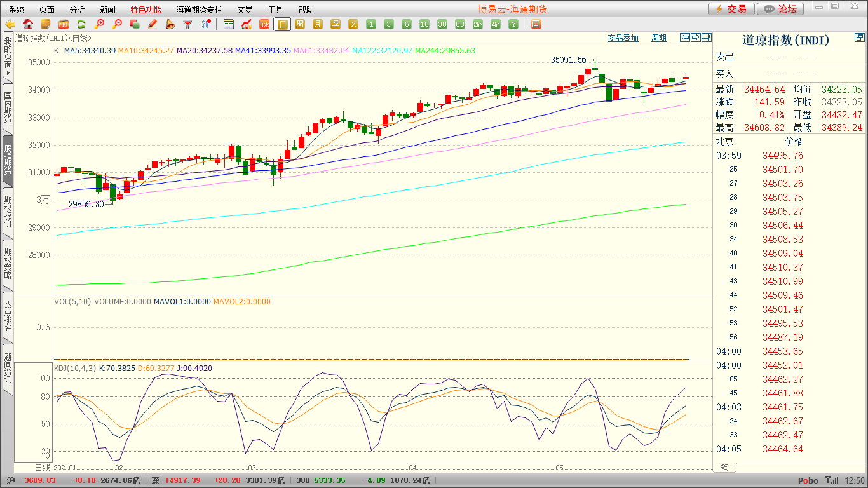Open the alert bell icon
The width and height of the screenshot is (868, 488).
click(170, 24)
